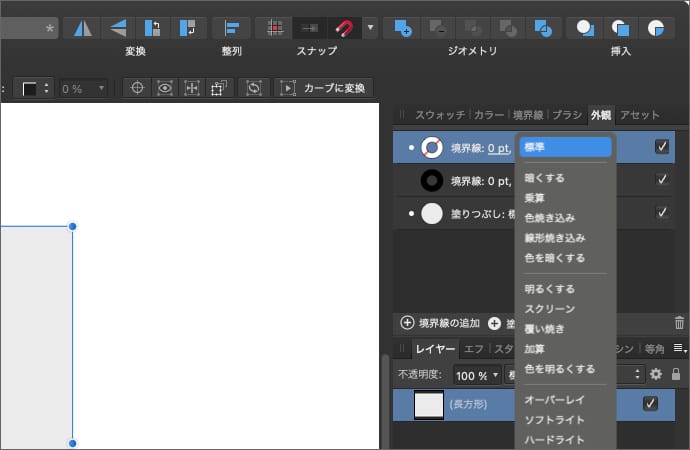
Task: Click the stroke color swatch in the context toolbar
Action: pos(30,89)
